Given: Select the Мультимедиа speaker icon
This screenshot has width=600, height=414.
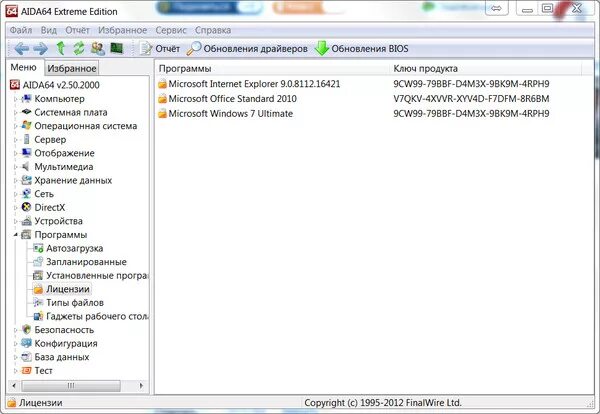Looking at the screenshot, I should pos(26,166).
